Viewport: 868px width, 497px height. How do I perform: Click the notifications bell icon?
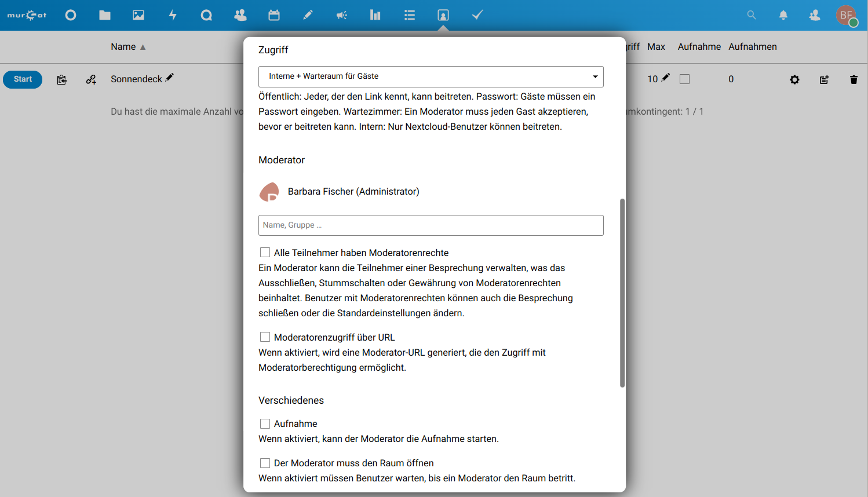point(783,15)
